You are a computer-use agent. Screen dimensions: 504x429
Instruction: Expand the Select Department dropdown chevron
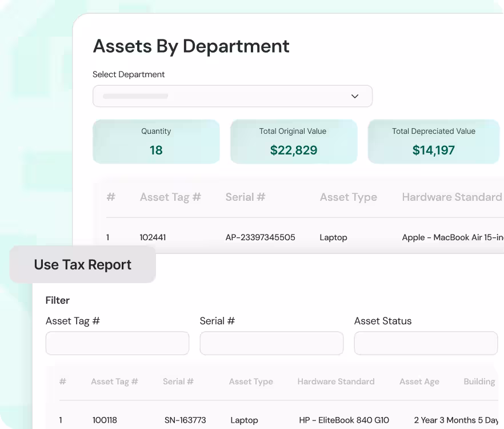click(354, 96)
